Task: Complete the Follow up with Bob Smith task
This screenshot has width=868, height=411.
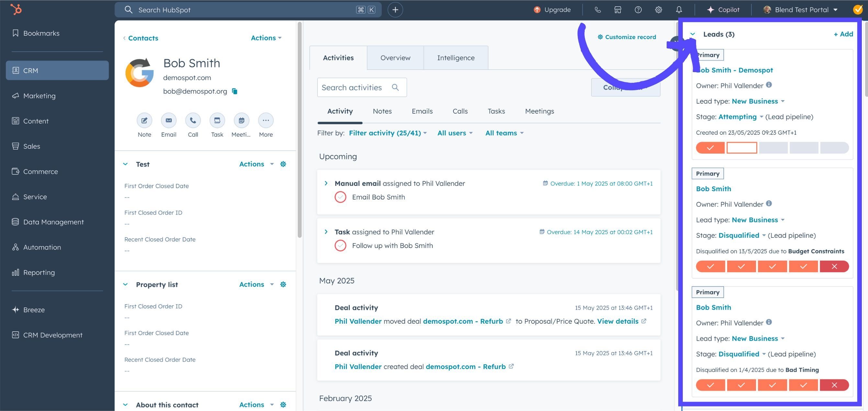Action: [340, 245]
